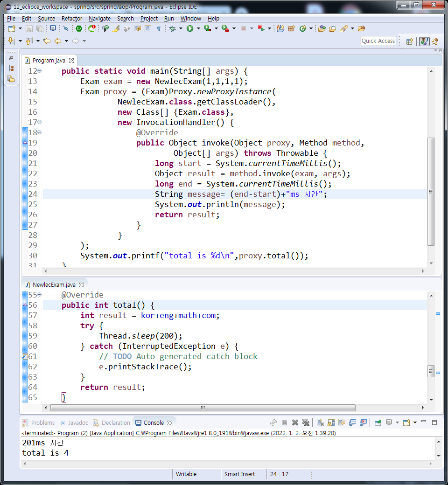Toggle console Scroll Lock
The height and width of the screenshot is (485, 448).
click(331, 423)
